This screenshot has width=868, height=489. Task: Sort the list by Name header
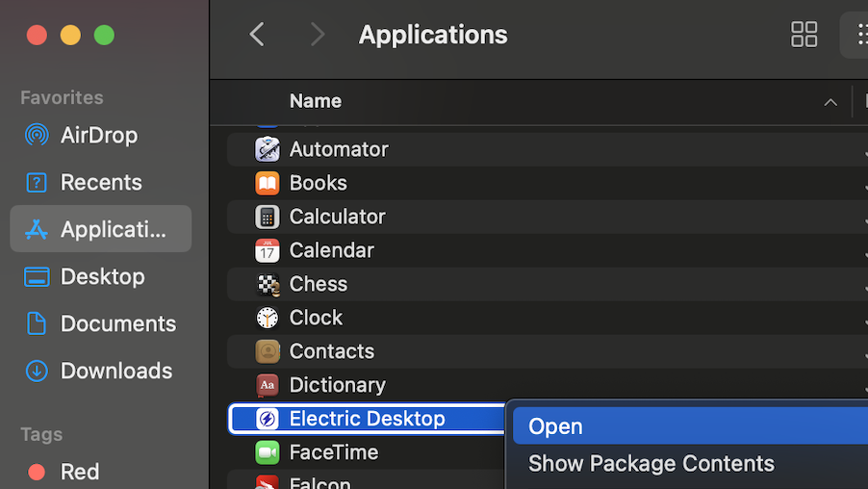point(316,101)
